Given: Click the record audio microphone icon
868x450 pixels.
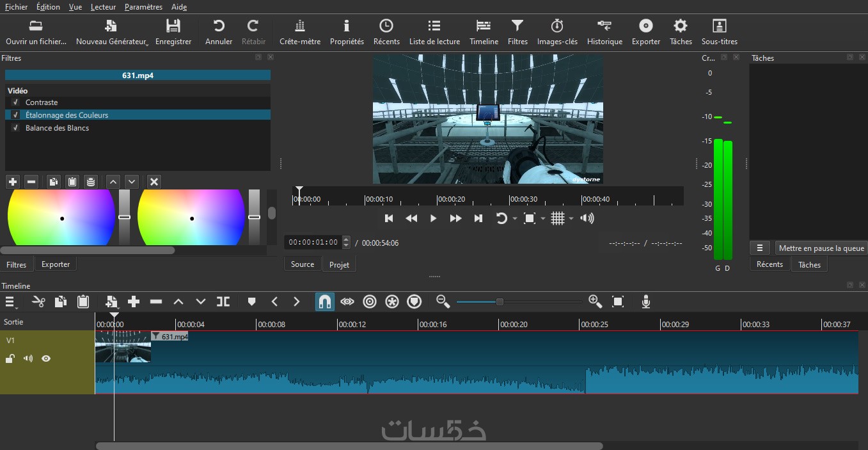Looking at the screenshot, I should coord(646,301).
